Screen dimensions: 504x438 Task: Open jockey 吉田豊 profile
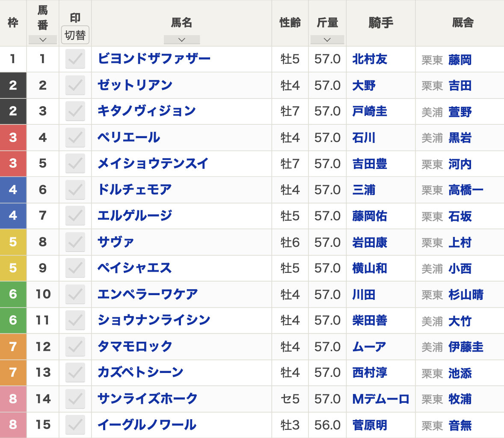(370, 164)
